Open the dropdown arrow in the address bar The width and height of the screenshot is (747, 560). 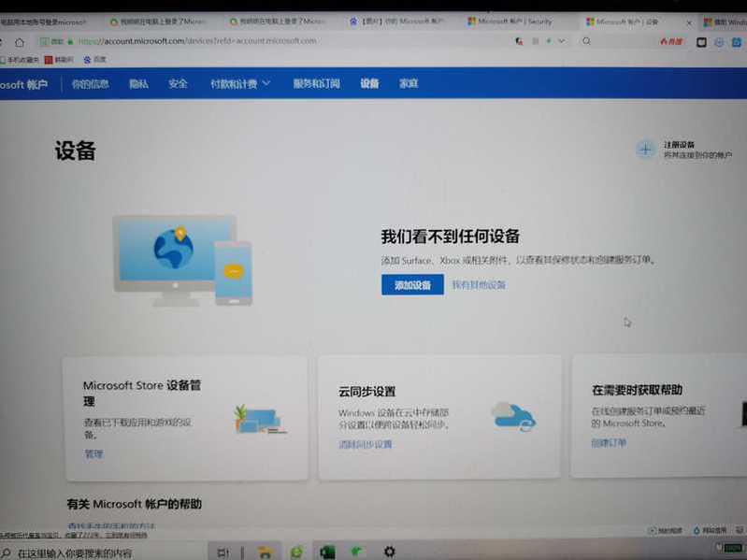pyautogui.click(x=562, y=41)
